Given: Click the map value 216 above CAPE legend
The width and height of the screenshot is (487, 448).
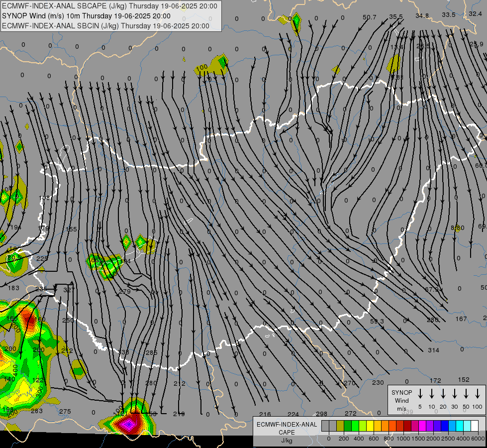Looking at the screenshot, I should [265, 414].
